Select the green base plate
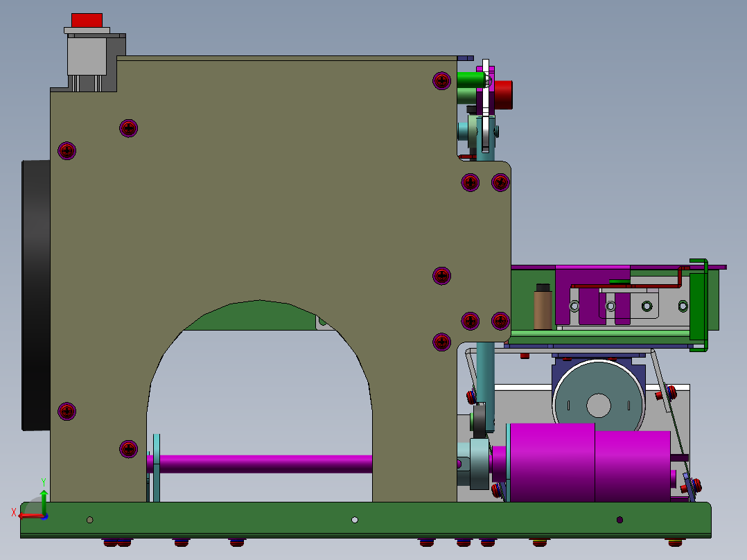The width and height of the screenshot is (747, 560). [x=366, y=520]
